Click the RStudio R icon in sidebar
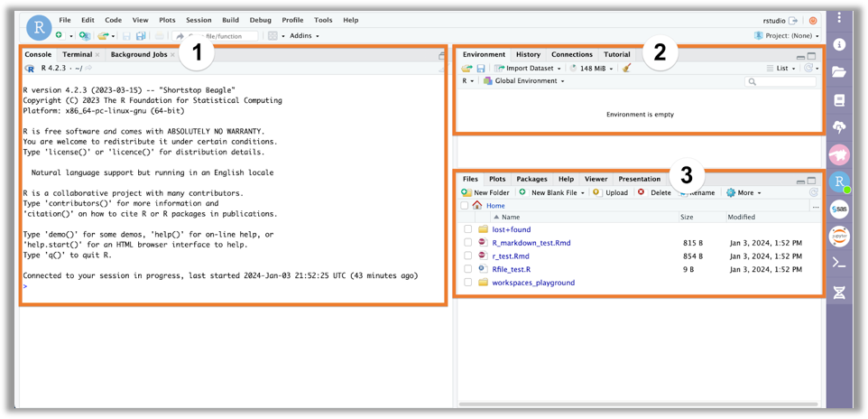The height and width of the screenshot is (419, 868). coord(839,182)
